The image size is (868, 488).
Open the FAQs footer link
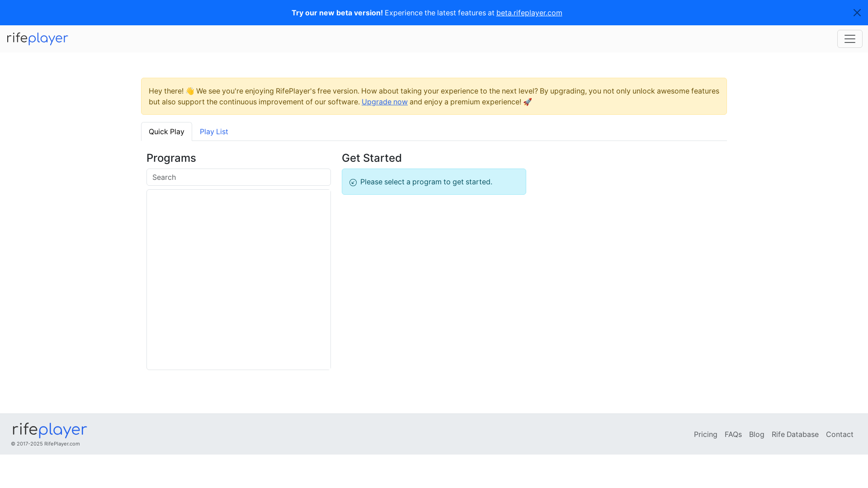tap(733, 434)
